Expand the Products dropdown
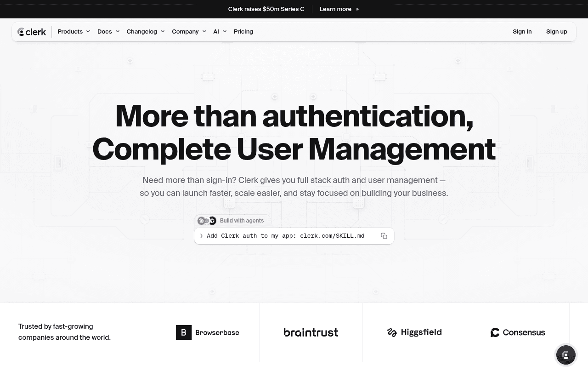 pos(74,32)
